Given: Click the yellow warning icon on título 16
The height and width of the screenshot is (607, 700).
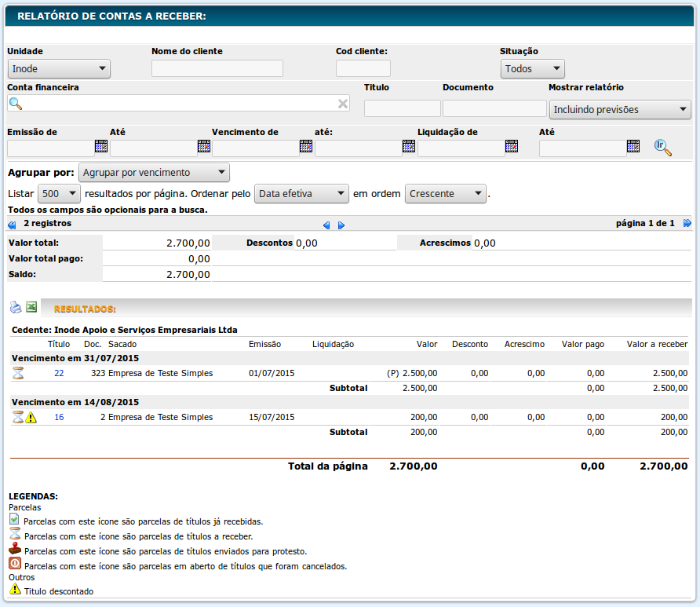Looking at the screenshot, I should point(31,418).
